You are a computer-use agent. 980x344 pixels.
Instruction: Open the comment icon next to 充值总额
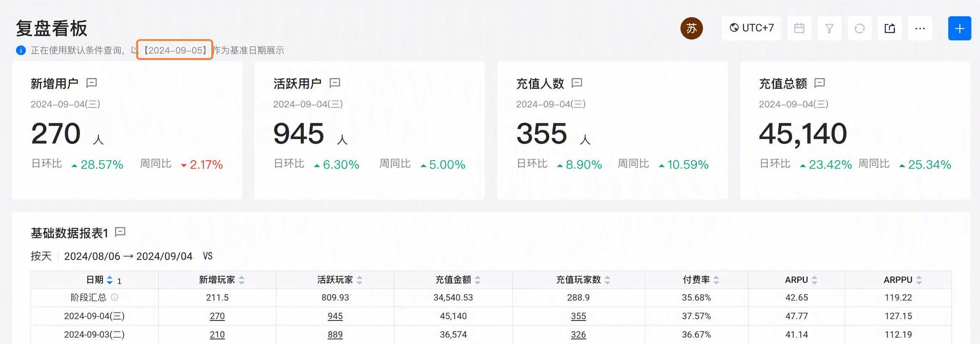[819, 83]
